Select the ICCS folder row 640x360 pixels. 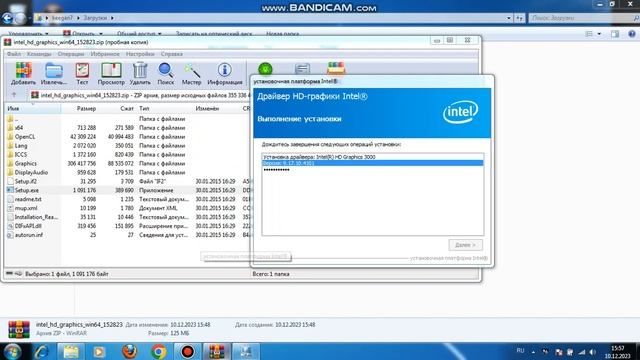tap(127, 155)
